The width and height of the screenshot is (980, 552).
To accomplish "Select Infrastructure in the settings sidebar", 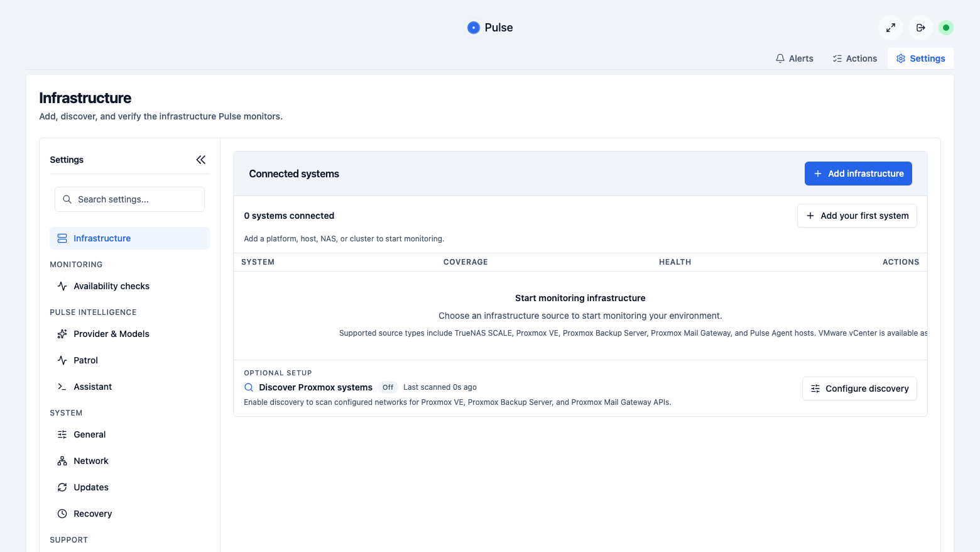I will [x=129, y=238].
